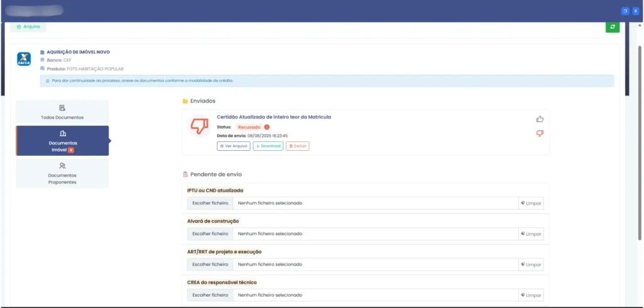Click the Arquivo button
This screenshot has height=308, width=644.
(28, 27)
